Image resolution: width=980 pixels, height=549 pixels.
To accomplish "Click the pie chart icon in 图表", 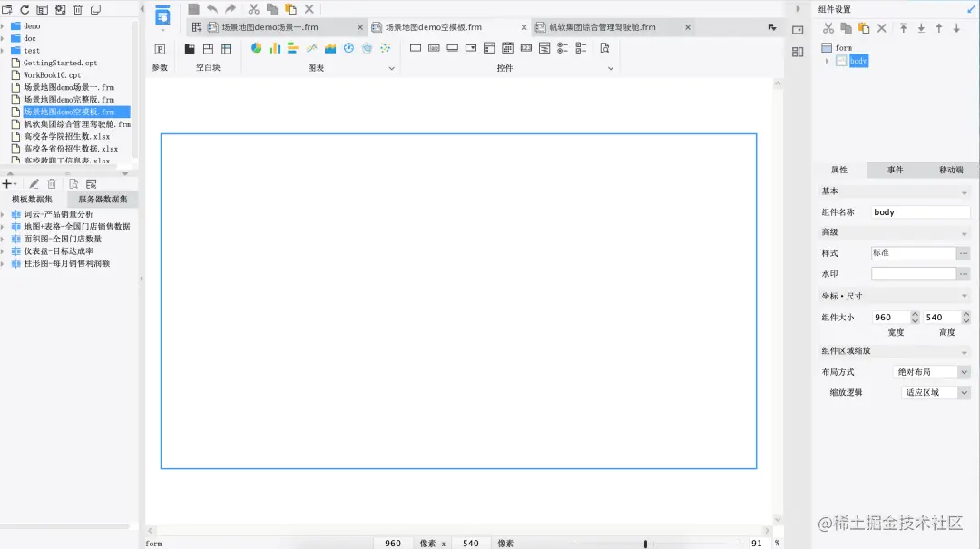I will coord(256,48).
